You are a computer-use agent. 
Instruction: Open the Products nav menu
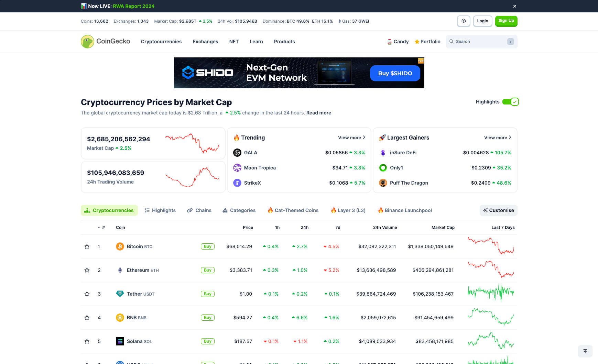pyautogui.click(x=284, y=42)
